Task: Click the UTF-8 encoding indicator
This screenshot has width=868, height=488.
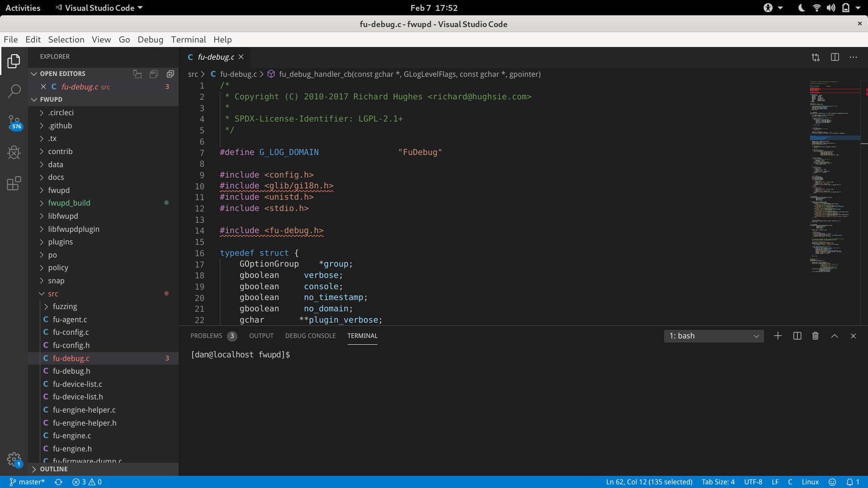Action: point(753,482)
